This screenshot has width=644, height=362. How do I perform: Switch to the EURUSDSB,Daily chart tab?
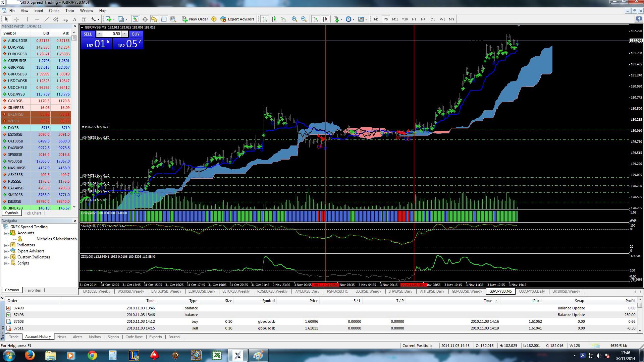point(202,291)
